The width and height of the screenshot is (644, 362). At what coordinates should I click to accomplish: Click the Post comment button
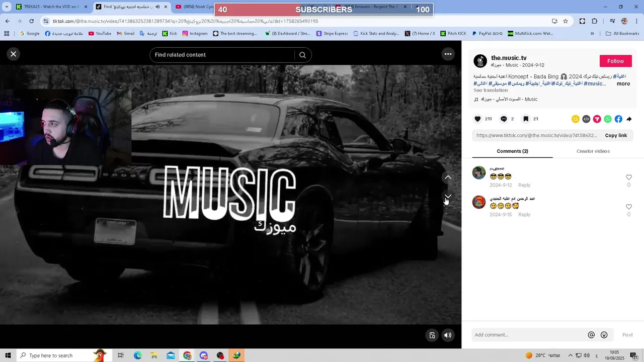pyautogui.click(x=627, y=335)
